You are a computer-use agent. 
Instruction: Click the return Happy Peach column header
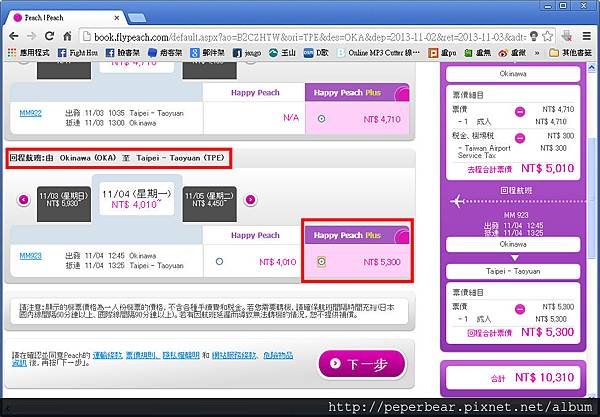[x=255, y=235]
